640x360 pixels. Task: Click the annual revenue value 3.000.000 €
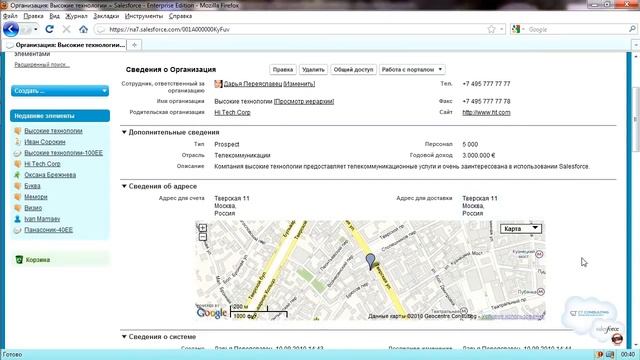479,155
